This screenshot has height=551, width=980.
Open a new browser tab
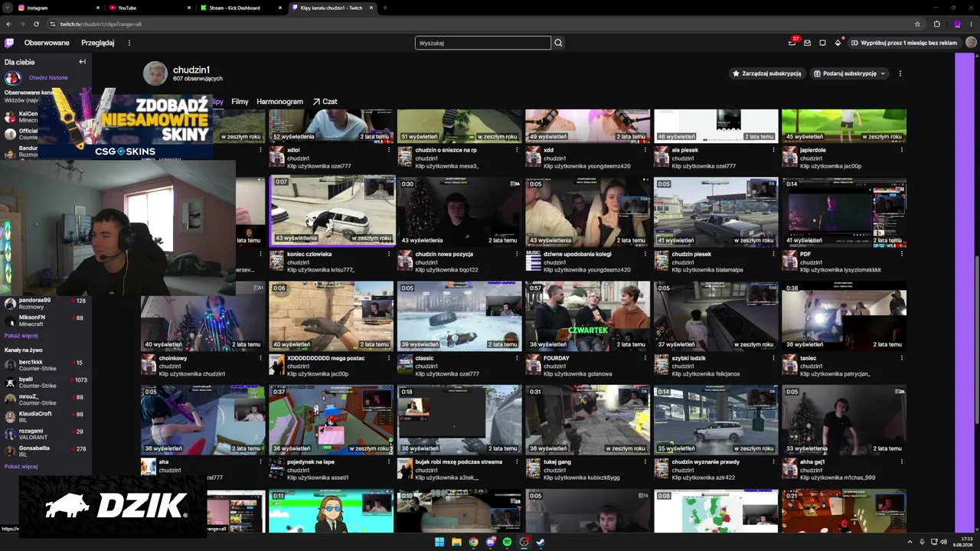pos(384,8)
